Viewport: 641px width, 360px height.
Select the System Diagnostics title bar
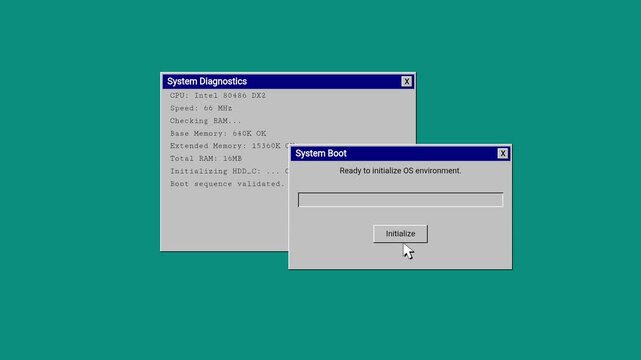pyautogui.click(x=288, y=81)
